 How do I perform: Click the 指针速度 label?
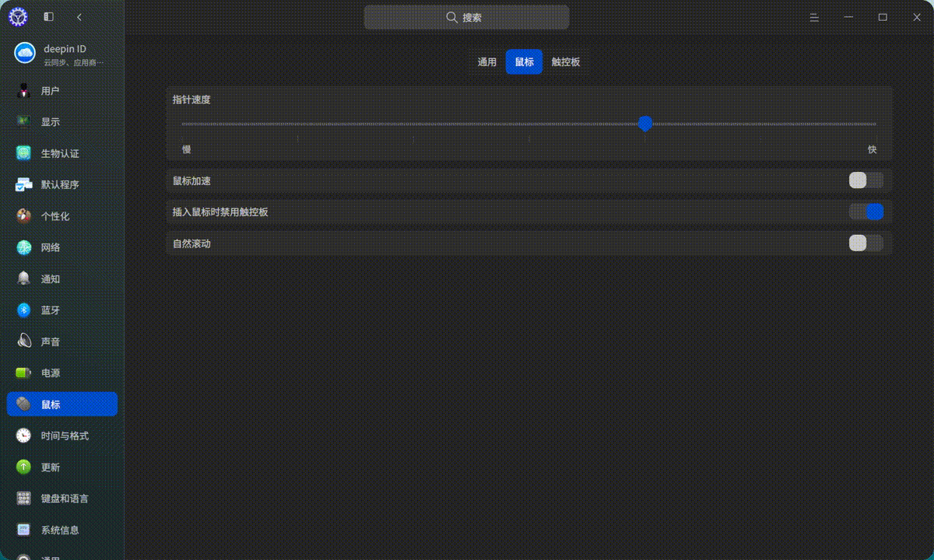191,100
